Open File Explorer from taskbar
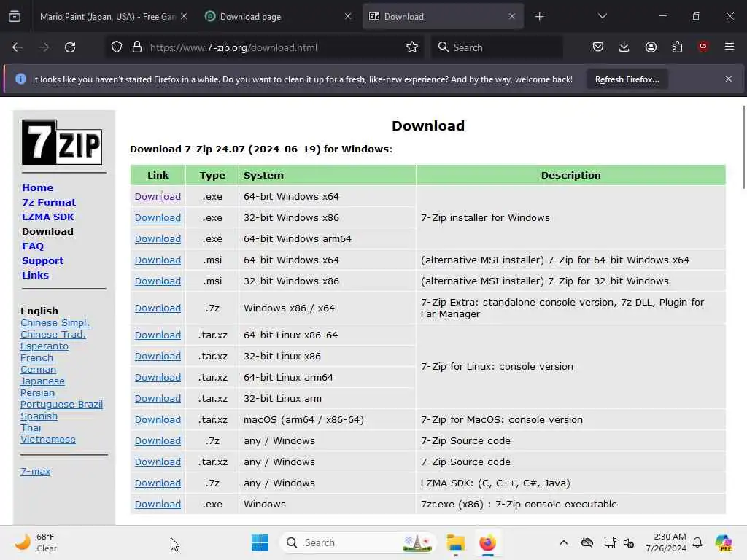This screenshot has height=560, width=747. pos(455,542)
